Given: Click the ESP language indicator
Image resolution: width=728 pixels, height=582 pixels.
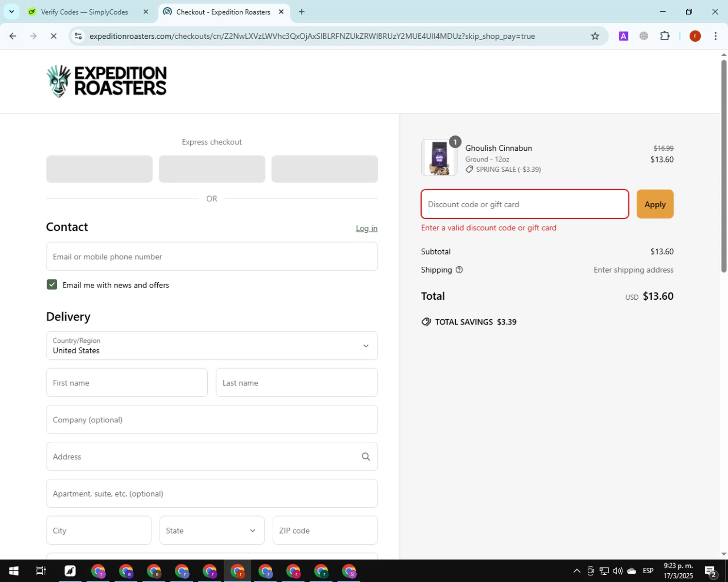Looking at the screenshot, I should 648,571.
